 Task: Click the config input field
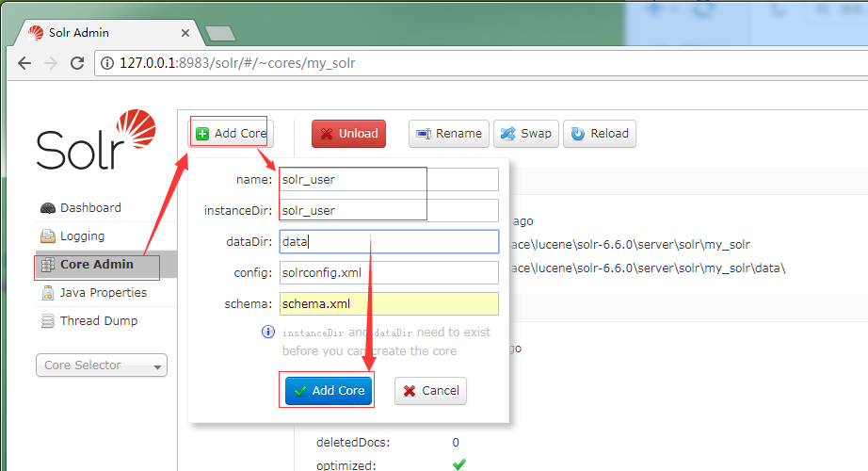[389, 272]
